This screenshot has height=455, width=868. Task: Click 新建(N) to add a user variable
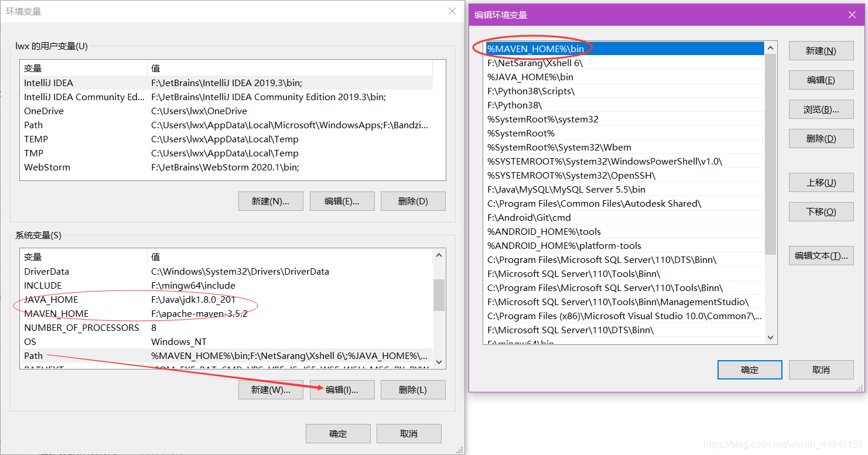pos(271,201)
